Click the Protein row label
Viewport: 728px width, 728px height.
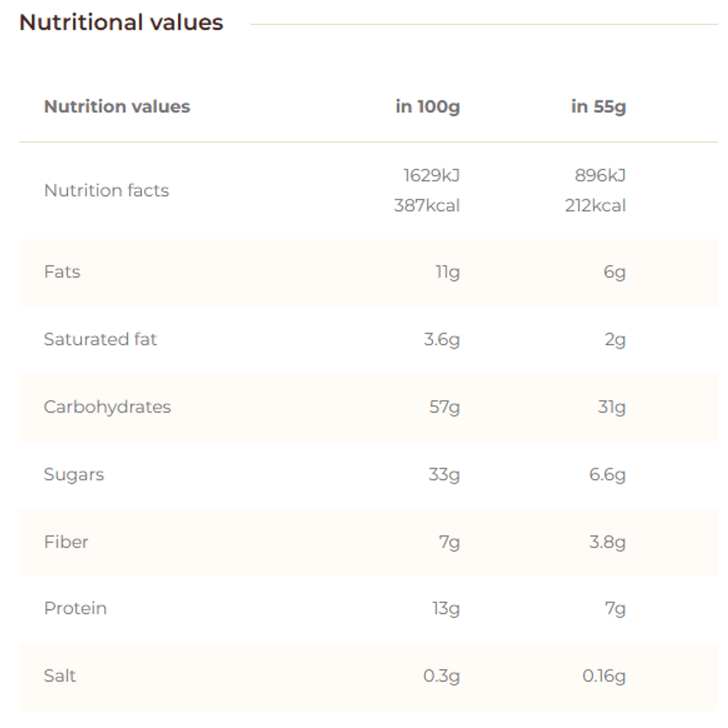click(75, 608)
